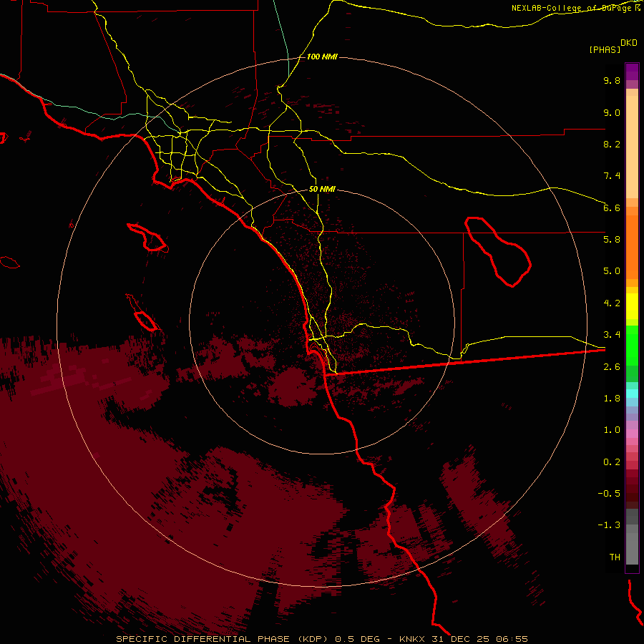Click the -1.3 value on the color scale
644x644 pixels.
(x=609, y=525)
